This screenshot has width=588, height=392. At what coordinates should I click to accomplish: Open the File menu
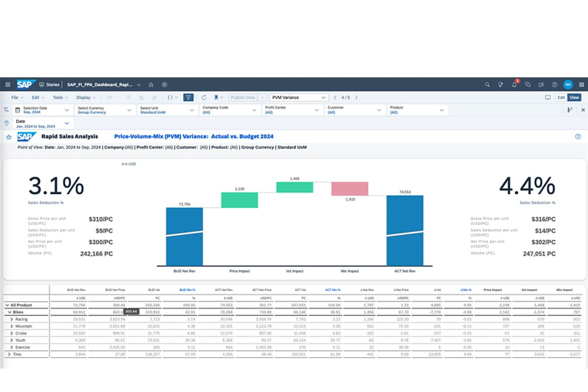pyautogui.click(x=17, y=97)
